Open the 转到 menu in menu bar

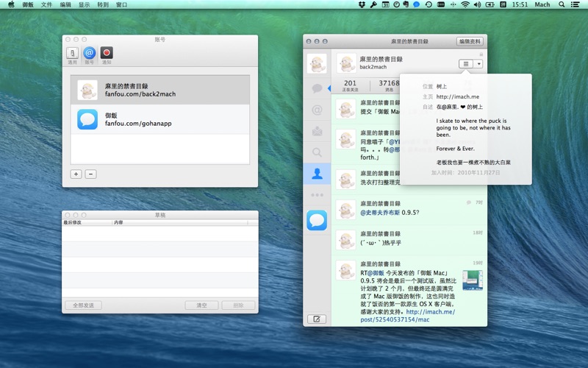103,4
